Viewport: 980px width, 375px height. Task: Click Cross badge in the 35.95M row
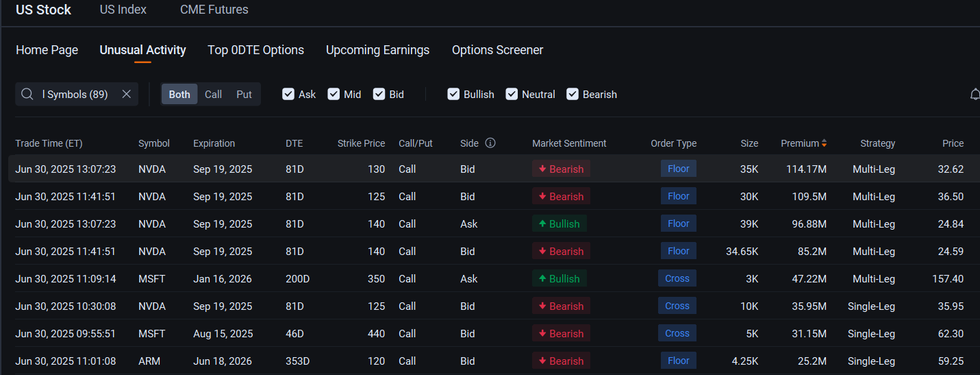(677, 306)
